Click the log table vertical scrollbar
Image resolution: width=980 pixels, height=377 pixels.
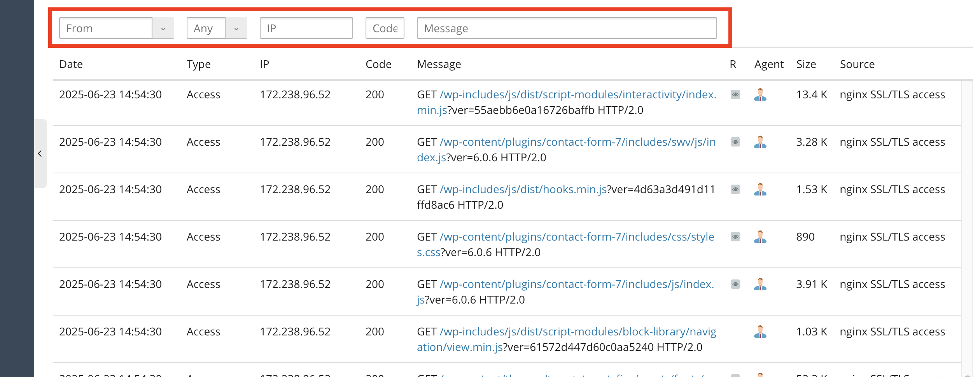tap(967, 229)
